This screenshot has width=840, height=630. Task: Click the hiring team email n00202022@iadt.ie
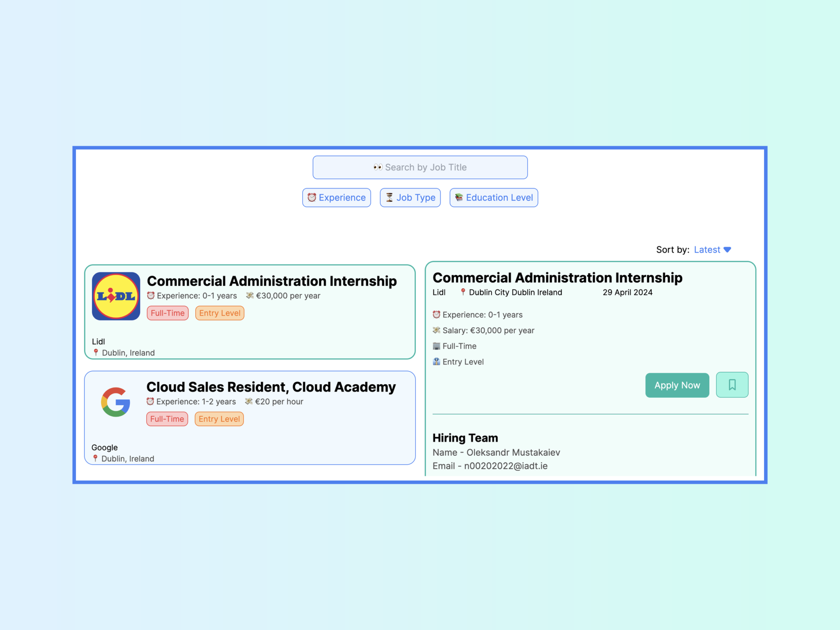click(506, 466)
